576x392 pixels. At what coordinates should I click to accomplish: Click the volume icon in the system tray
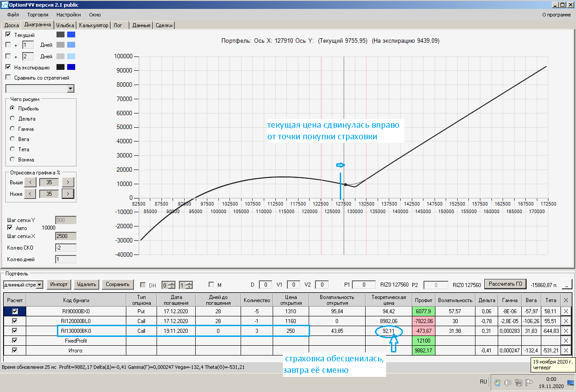tap(508, 382)
